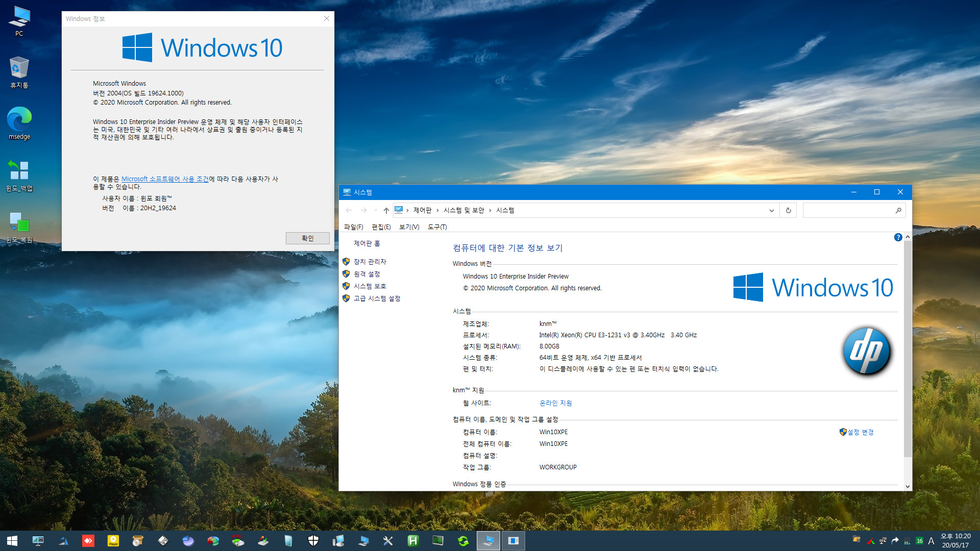Open the blue pie chart disk icon
Screen dimensions: 980x551
(x=188, y=541)
